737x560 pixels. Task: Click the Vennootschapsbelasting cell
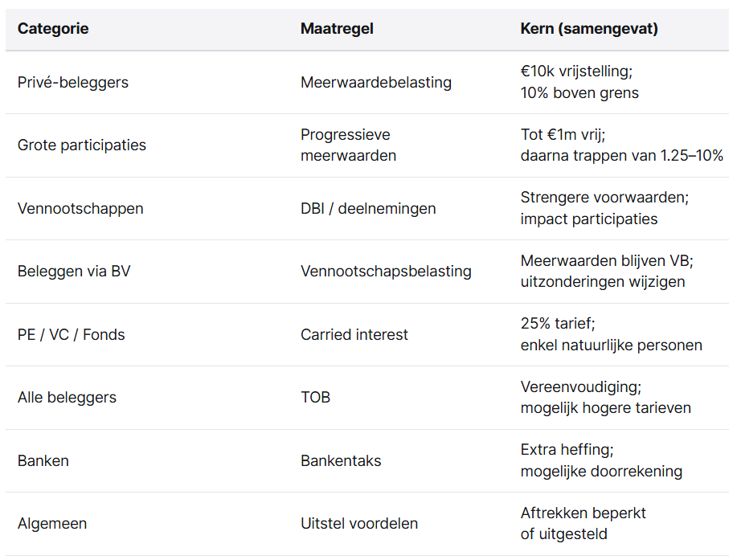click(x=386, y=271)
